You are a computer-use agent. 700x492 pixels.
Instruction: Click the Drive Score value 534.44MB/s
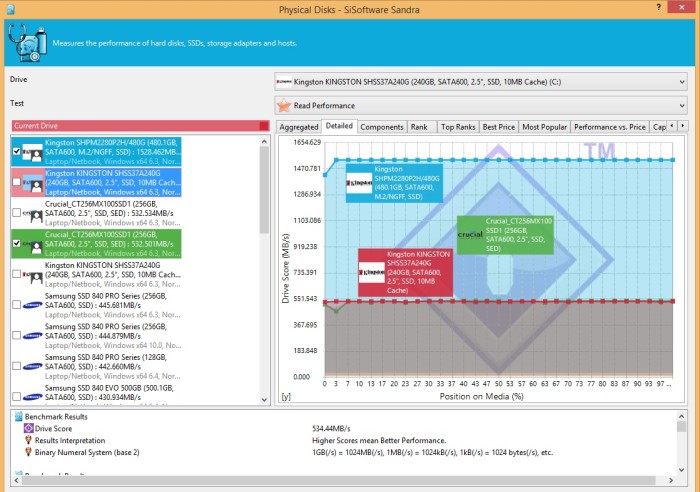(x=331, y=429)
